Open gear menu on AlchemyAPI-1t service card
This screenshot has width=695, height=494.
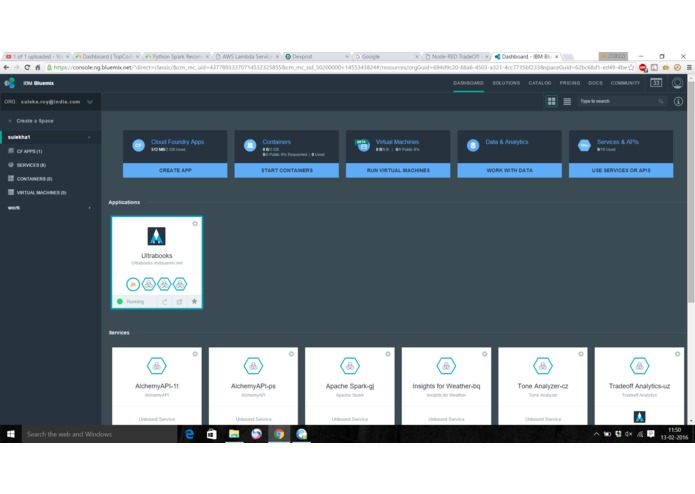click(195, 354)
